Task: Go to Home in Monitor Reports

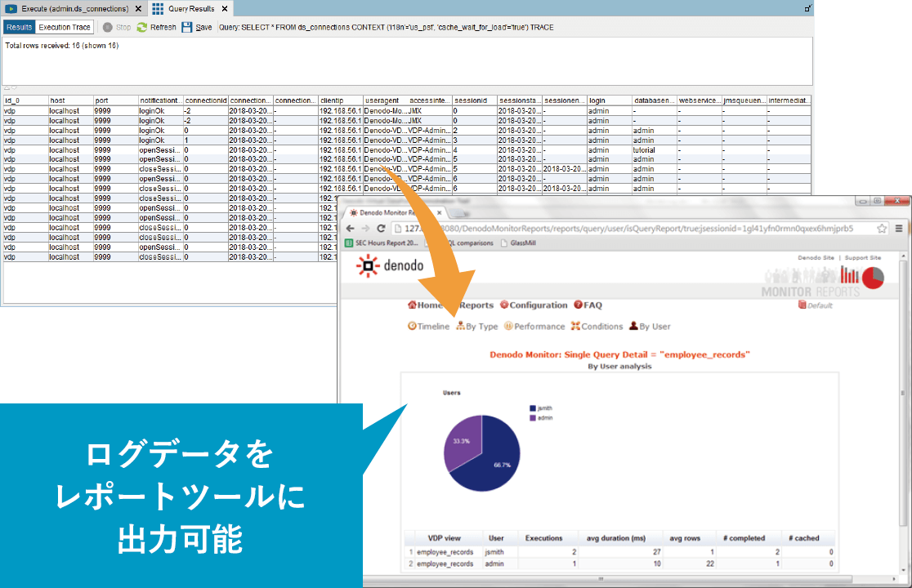Action: click(x=425, y=305)
